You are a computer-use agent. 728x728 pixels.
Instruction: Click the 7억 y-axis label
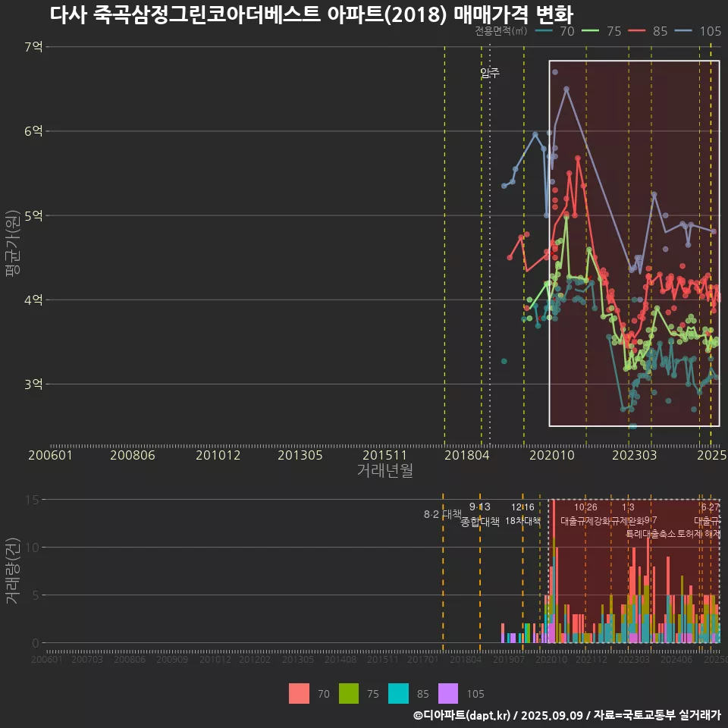(33, 47)
